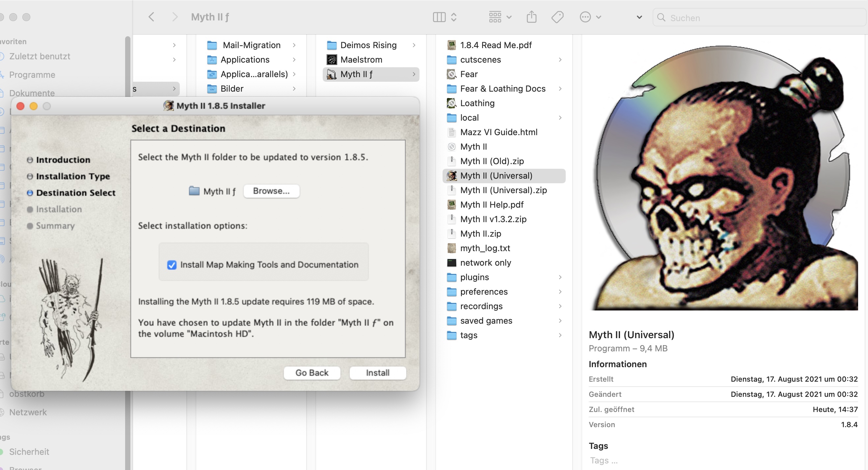Click the search magnifier icon
This screenshot has width=868, height=470.
point(661,17)
